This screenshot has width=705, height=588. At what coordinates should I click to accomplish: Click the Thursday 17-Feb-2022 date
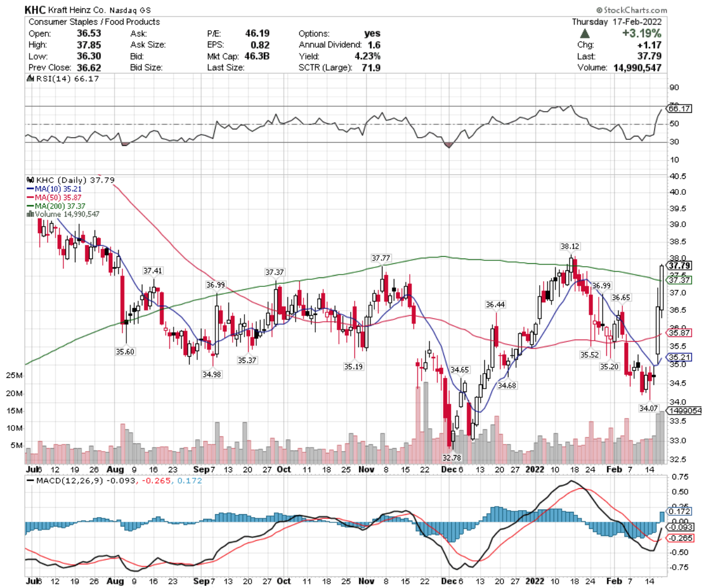click(x=616, y=22)
